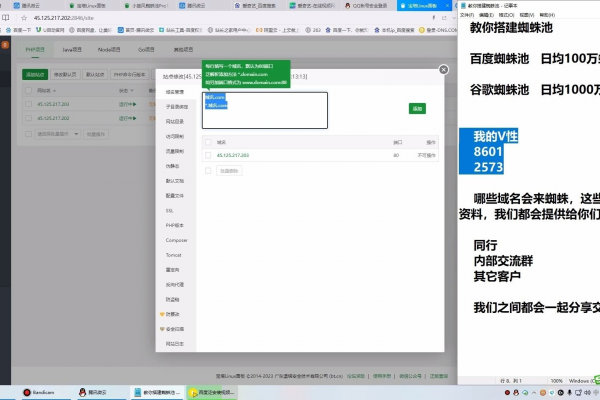Image resolution: width=600 pixels, height=400 pixels.
Task: Open the PHP版本 settings section
Action: coord(173,225)
